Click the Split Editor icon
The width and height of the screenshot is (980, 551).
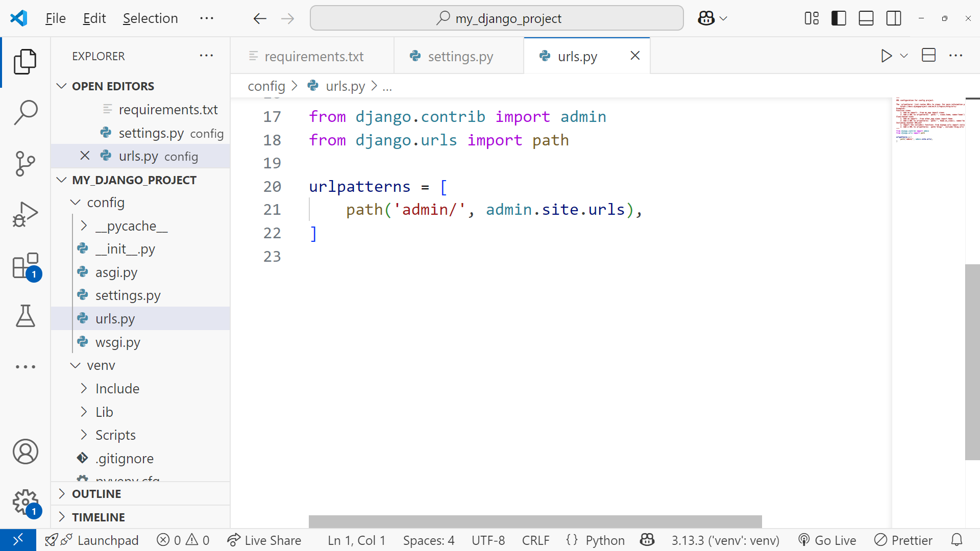pyautogui.click(x=928, y=56)
